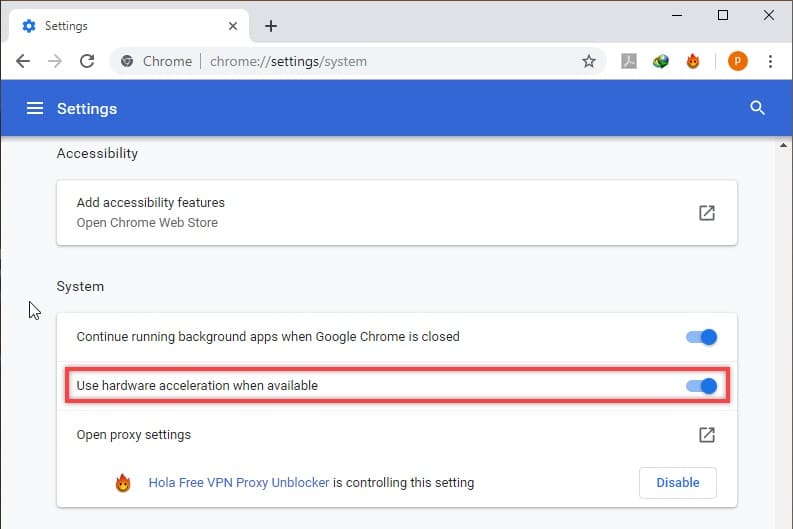Toggle continue running background apps switch
Screen dimensions: 793x529
click(701, 337)
